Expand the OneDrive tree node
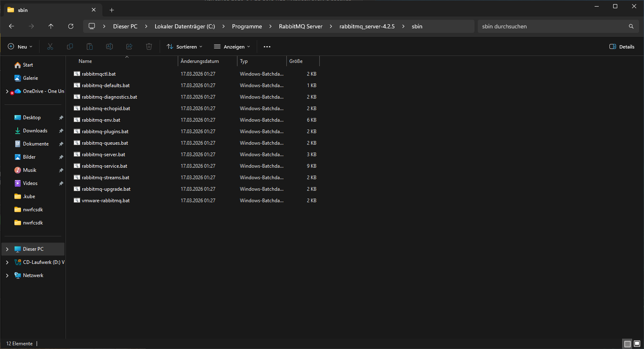 point(7,91)
